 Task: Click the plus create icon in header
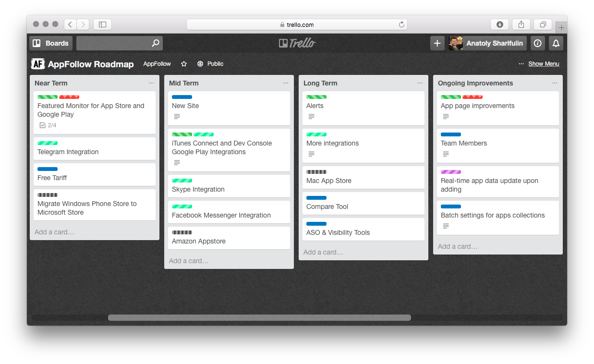(x=437, y=43)
